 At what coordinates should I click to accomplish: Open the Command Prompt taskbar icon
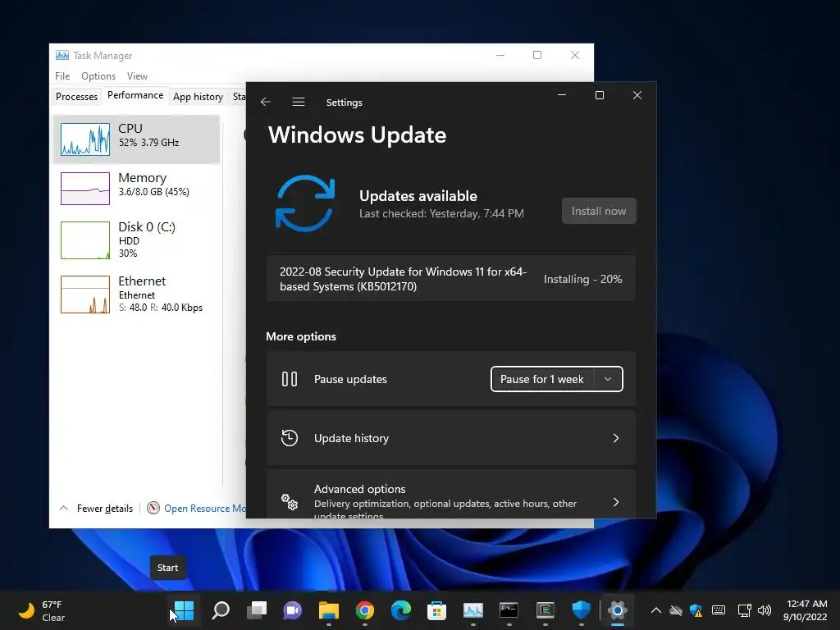pyautogui.click(x=509, y=610)
